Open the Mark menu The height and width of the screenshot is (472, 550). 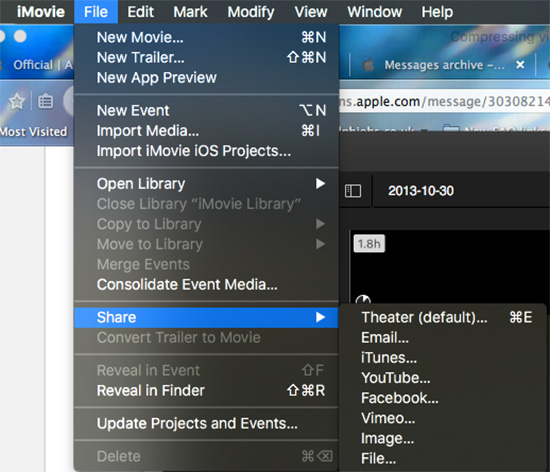190,12
